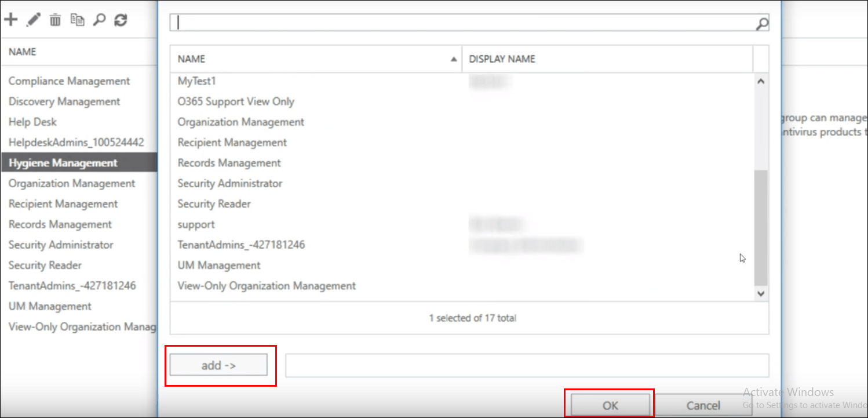Screen dimensions: 868x418
Task: Click the scrollbar up chevron in the list
Action: pyautogui.click(x=761, y=80)
